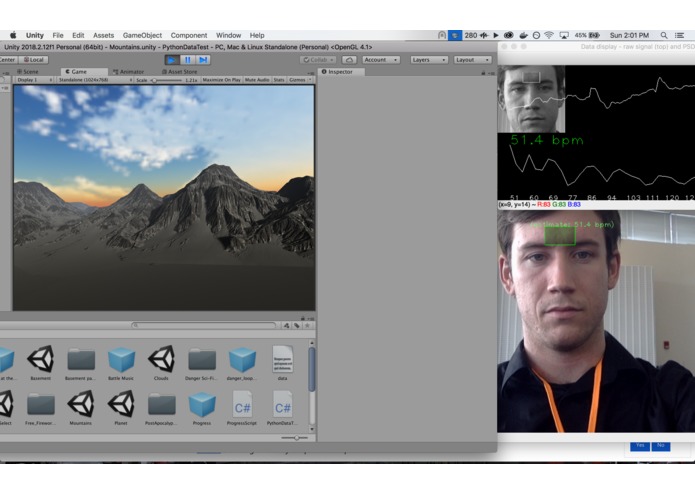Toggle Mute Audio in Game view

pyautogui.click(x=257, y=80)
